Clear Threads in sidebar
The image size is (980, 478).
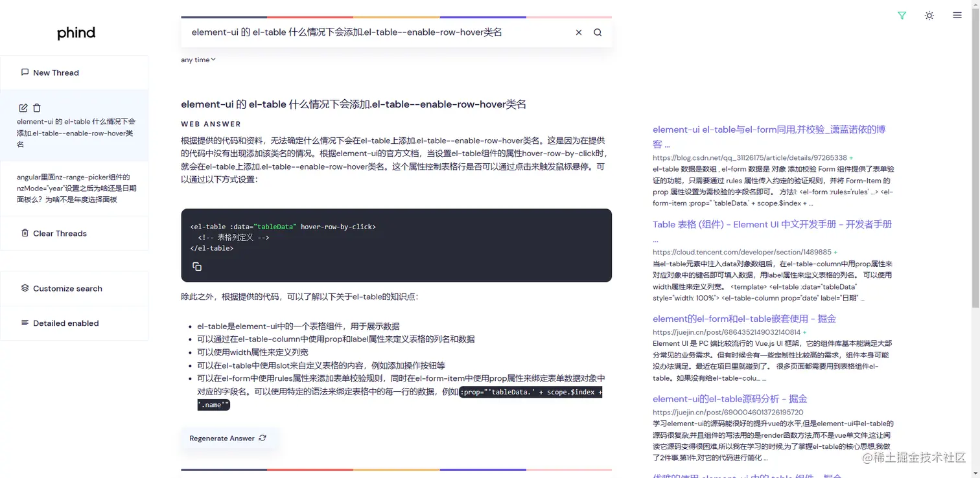pos(75,233)
